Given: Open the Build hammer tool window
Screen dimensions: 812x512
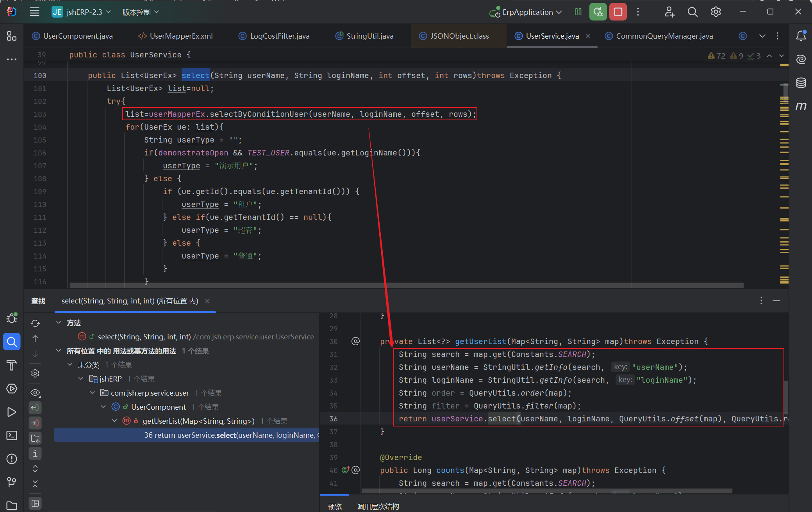Looking at the screenshot, I should click(12, 365).
